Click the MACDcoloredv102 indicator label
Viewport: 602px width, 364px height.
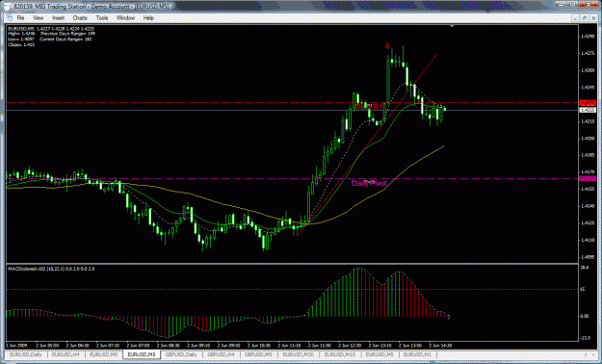click(51, 269)
